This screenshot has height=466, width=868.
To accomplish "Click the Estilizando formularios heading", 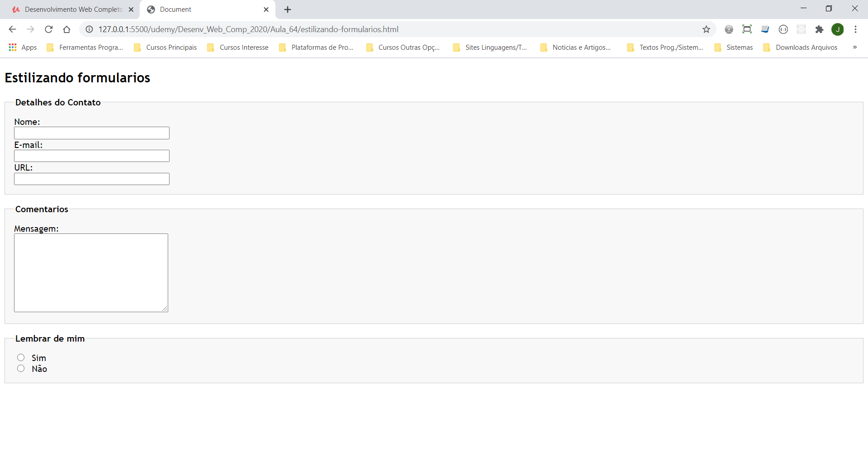I will coord(77,78).
